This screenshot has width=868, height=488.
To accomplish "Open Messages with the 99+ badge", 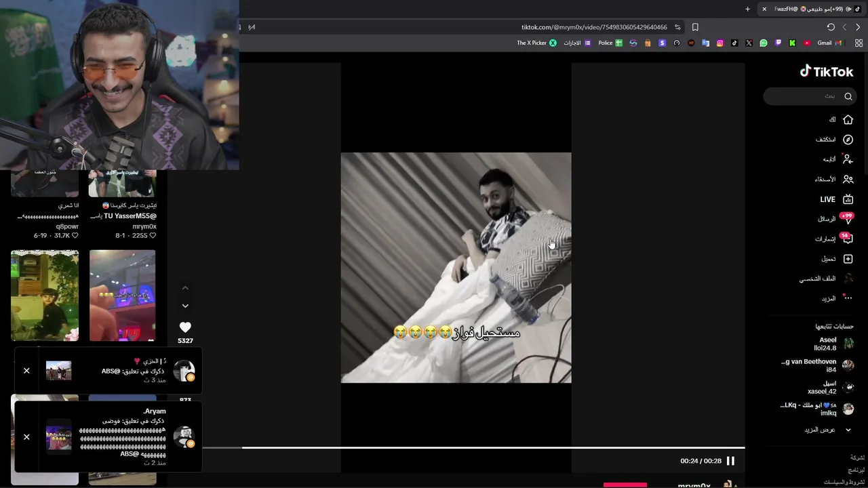I will (847, 218).
